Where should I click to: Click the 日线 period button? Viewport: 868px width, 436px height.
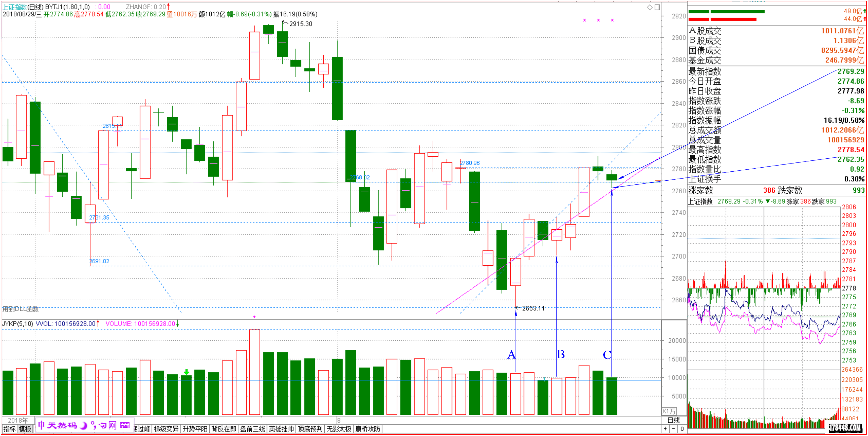pos(674,420)
